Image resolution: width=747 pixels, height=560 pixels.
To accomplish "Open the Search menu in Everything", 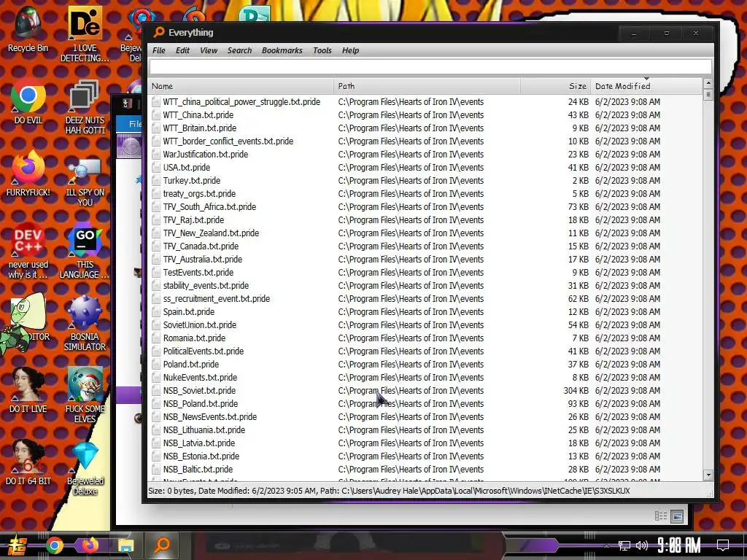I will (x=239, y=50).
